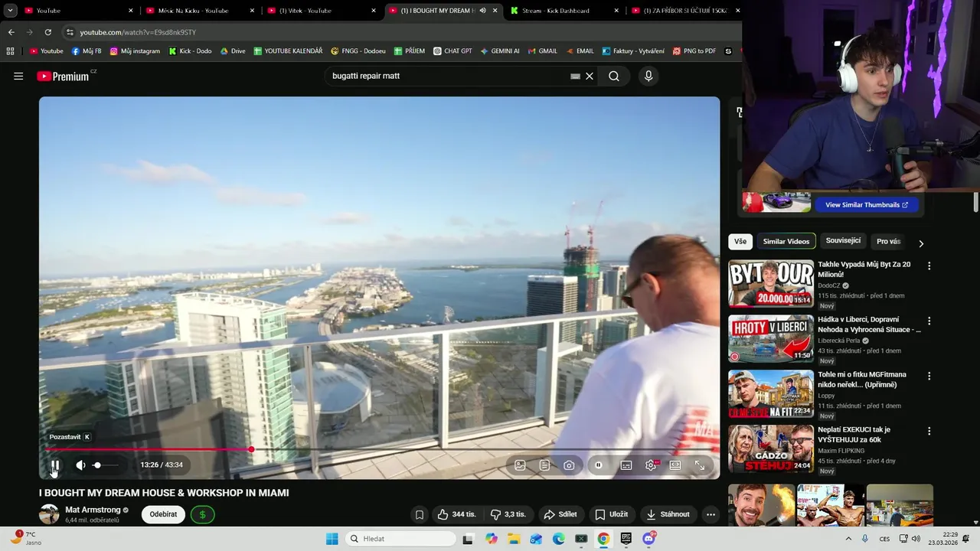
Task: Dislike the video (3,3 tis.)
Action: tap(508, 514)
